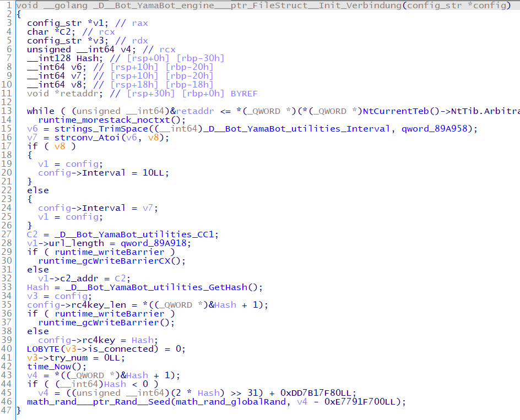Open the _D__Bot_YamaBot_utilities_GetHash call
Viewport: 520px width, 420px height.
(x=156, y=287)
